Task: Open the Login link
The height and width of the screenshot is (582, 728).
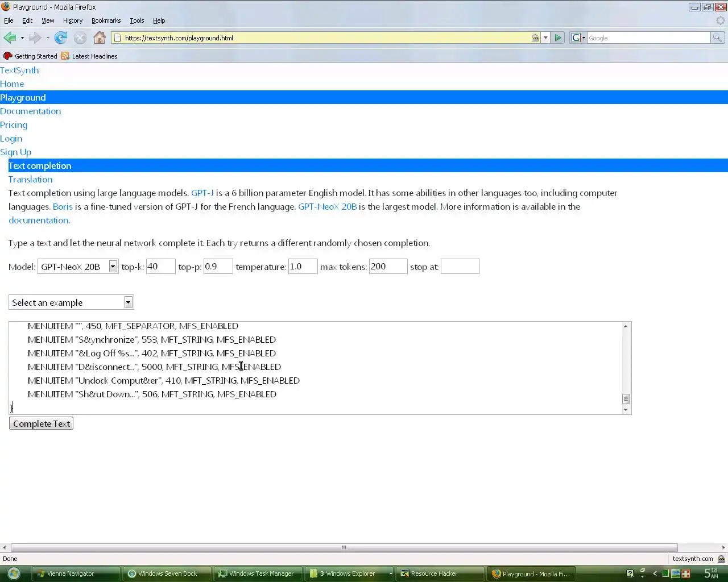Action: (x=11, y=139)
